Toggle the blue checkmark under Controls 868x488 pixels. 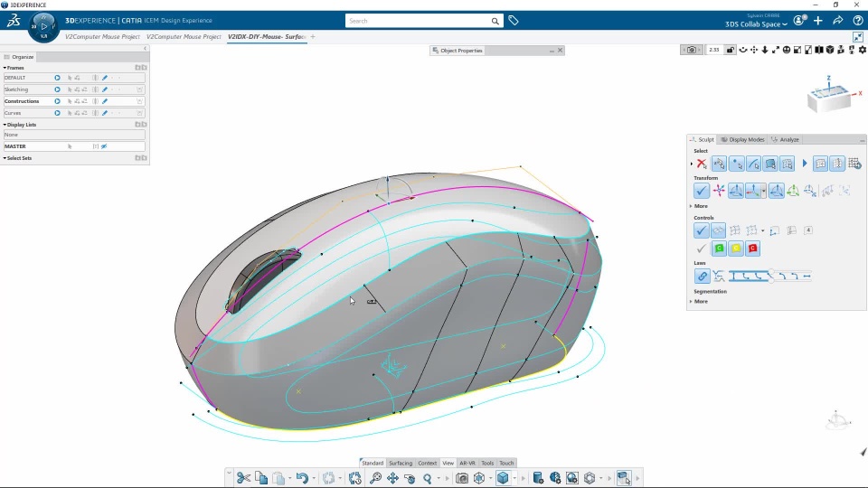point(702,230)
